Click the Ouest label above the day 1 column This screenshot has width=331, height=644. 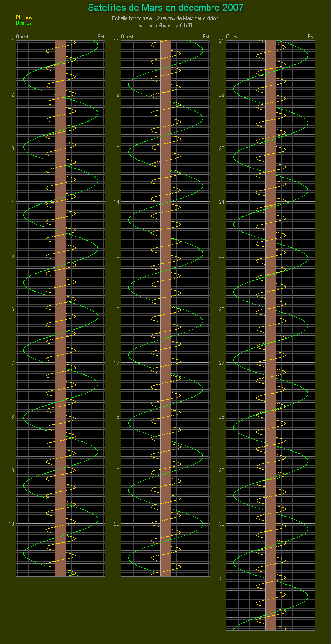tap(22, 37)
